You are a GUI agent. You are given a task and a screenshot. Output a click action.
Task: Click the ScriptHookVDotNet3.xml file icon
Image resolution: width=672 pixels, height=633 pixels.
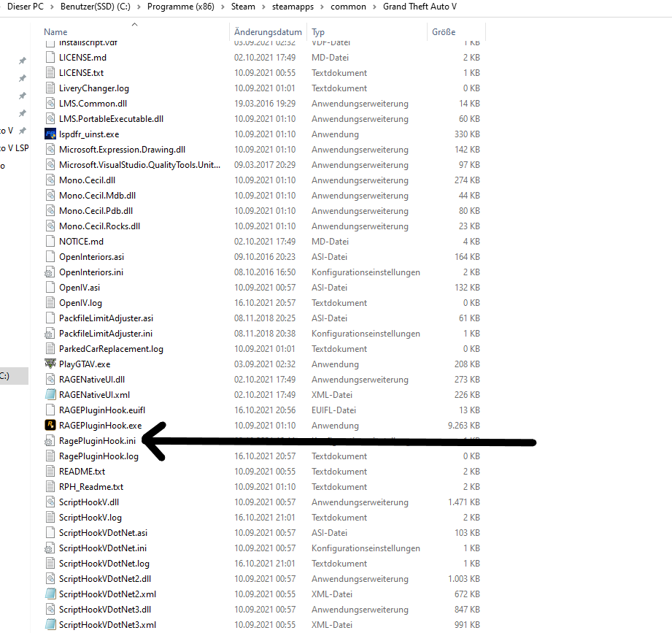pos(50,625)
